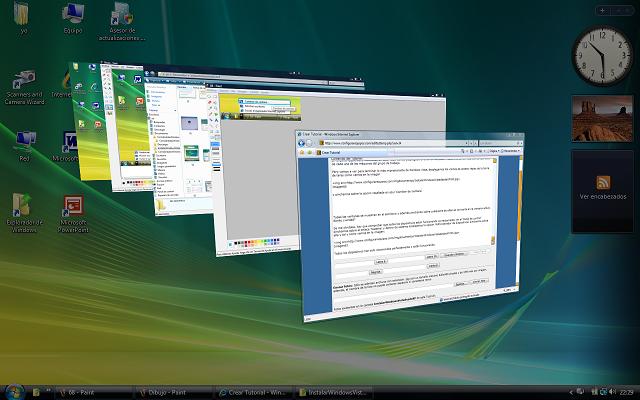Click the network tray icon

click(x=603, y=392)
